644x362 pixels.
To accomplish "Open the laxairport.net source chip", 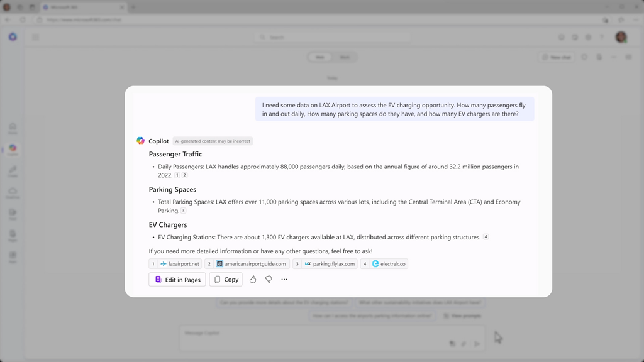I will (x=175, y=264).
